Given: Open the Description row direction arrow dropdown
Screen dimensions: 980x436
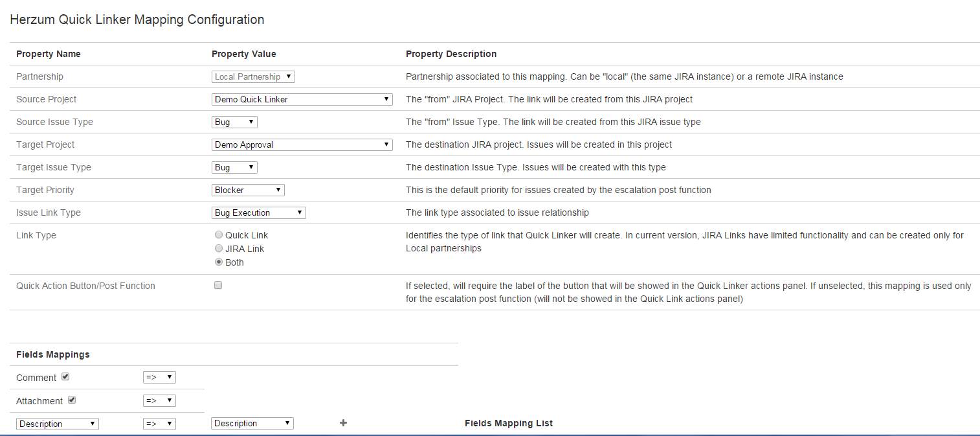Looking at the screenshot, I should pyautogui.click(x=159, y=424).
